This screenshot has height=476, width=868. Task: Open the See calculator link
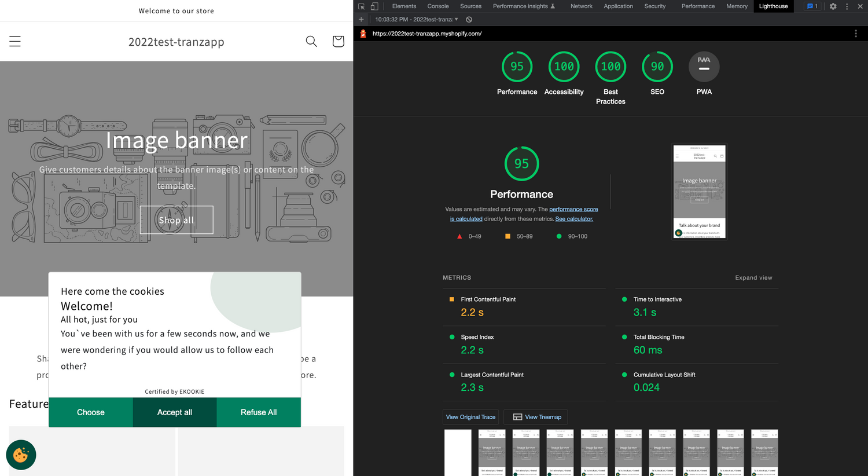[574, 219]
